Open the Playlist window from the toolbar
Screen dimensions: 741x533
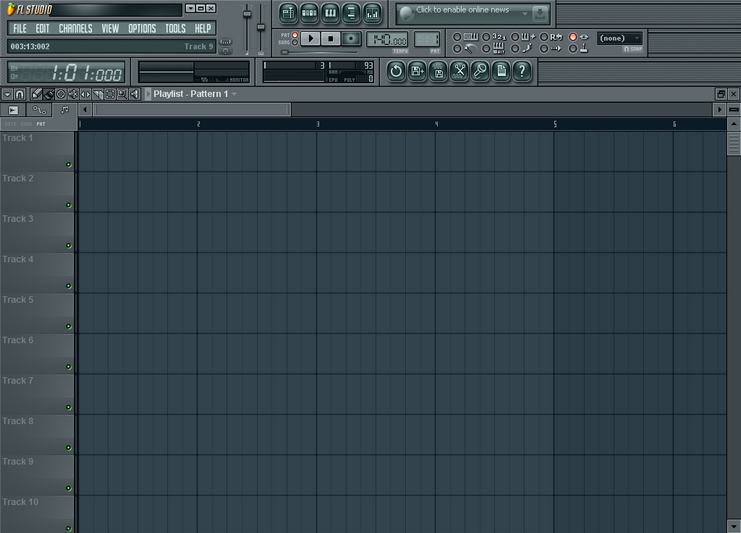[287, 13]
